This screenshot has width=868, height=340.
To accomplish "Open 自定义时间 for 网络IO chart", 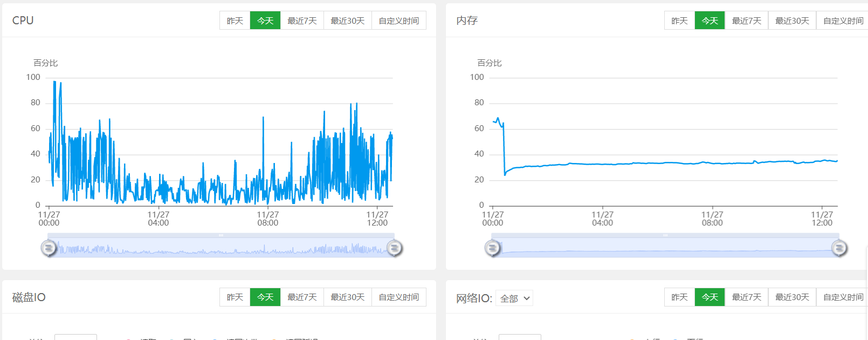I will click(843, 297).
